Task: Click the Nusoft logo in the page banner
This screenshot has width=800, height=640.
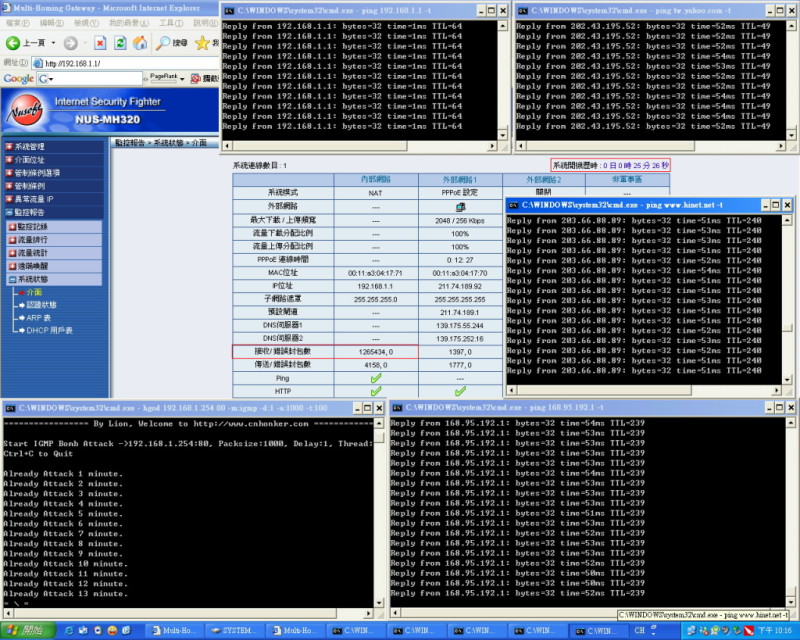Action: pos(24,111)
